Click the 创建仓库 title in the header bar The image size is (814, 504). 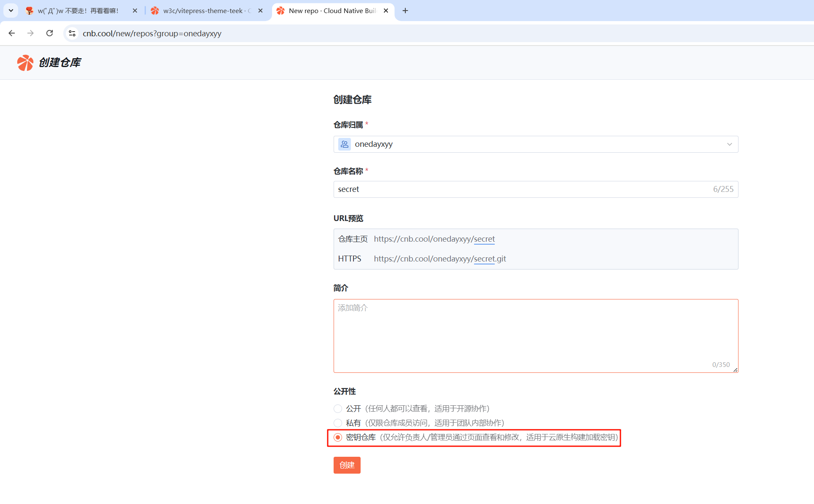59,63
